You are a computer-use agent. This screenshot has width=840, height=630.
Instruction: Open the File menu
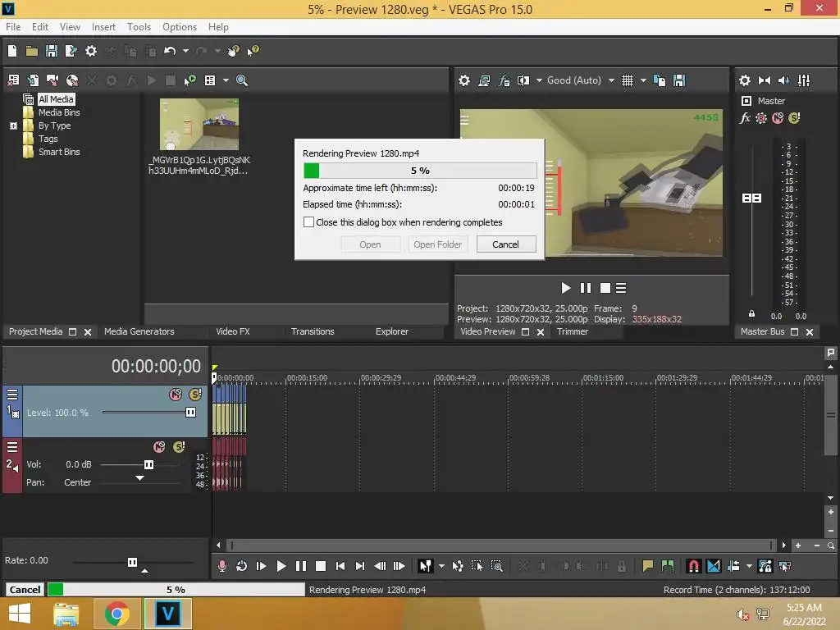[13, 27]
